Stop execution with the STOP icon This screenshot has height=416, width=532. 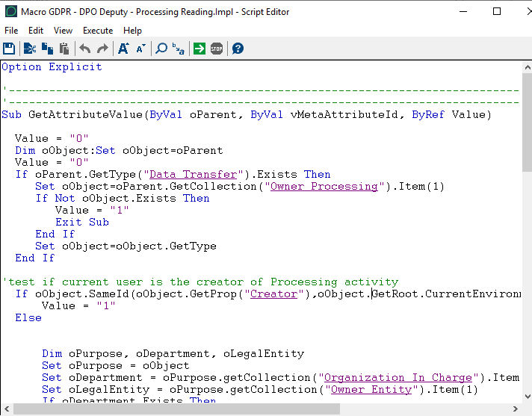coord(217,49)
